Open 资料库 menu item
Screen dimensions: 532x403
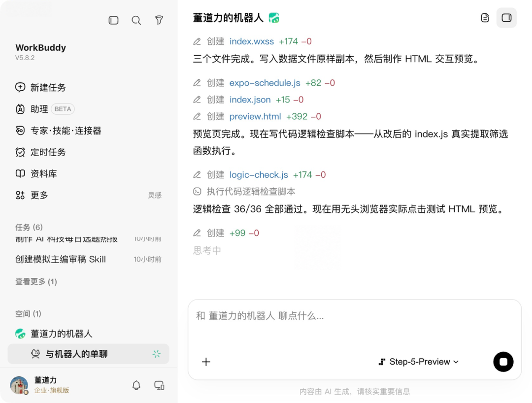[x=88, y=173]
